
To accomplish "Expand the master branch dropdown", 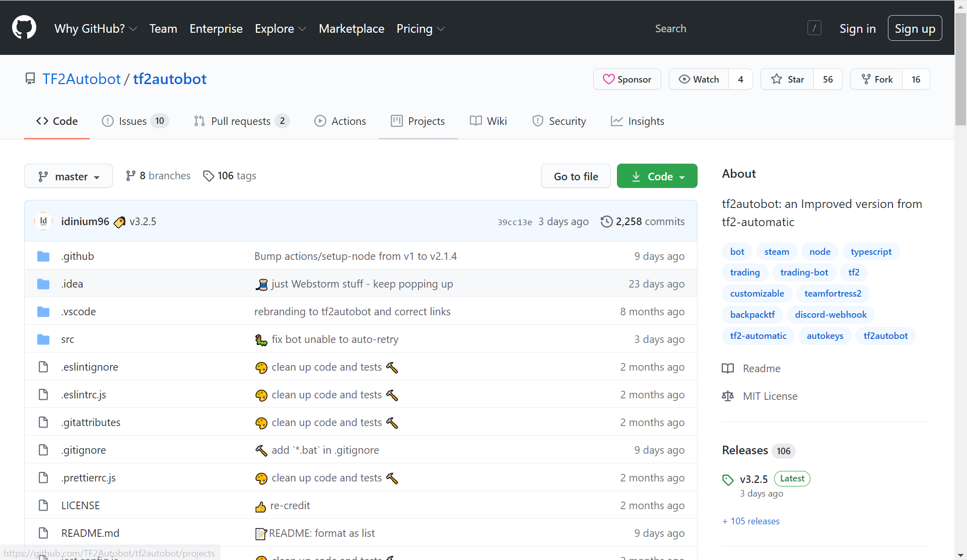I will (x=68, y=176).
